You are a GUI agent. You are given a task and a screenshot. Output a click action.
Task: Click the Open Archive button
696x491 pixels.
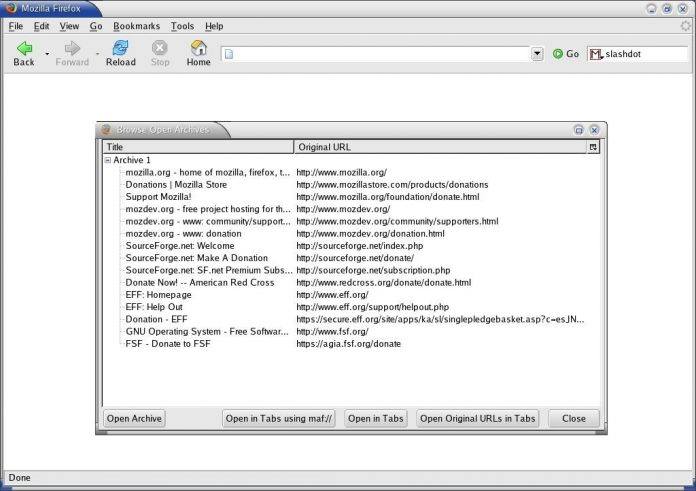tap(134, 419)
